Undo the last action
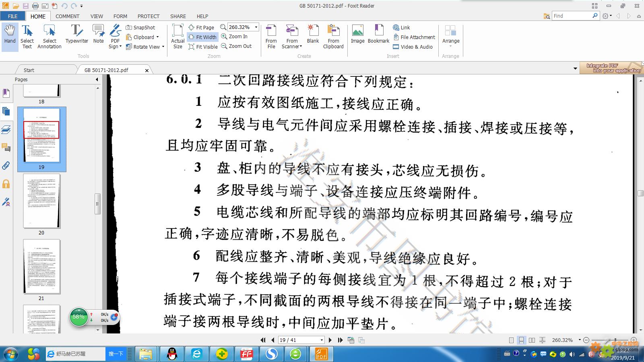644x362 pixels. (64, 6)
